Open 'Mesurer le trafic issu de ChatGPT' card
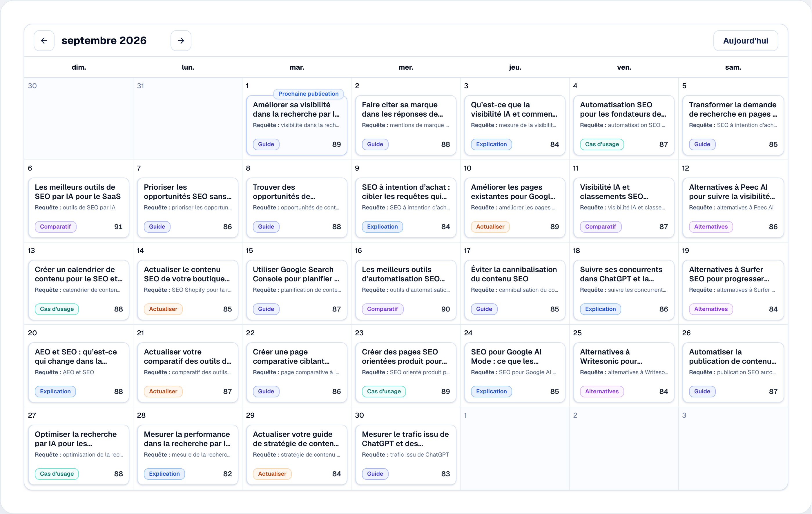Image resolution: width=812 pixels, height=514 pixels. (x=406, y=455)
